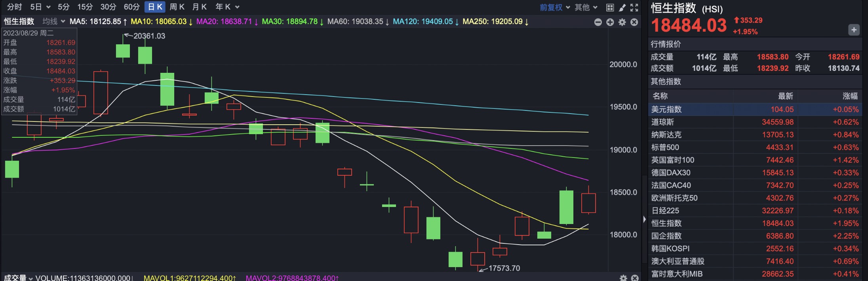This screenshot has width=868, height=281.
Task: Open the 其他 dropdown menu
Action: (586, 8)
